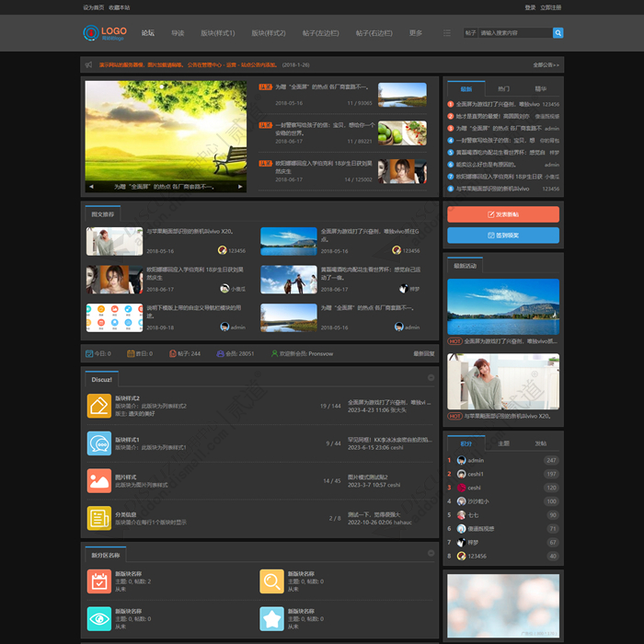Click the 昨日 orange calendar stats icon
This screenshot has width=644, height=644.
pos(131,353)
